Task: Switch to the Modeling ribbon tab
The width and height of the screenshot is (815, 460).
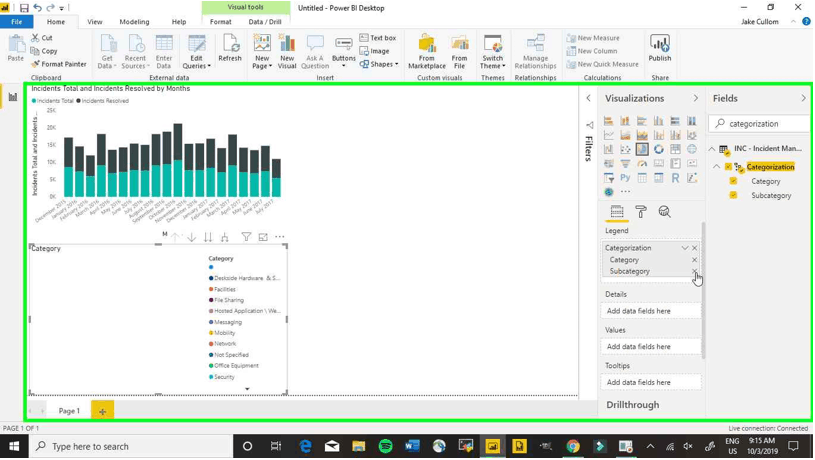Action: [x=134, y=22]
